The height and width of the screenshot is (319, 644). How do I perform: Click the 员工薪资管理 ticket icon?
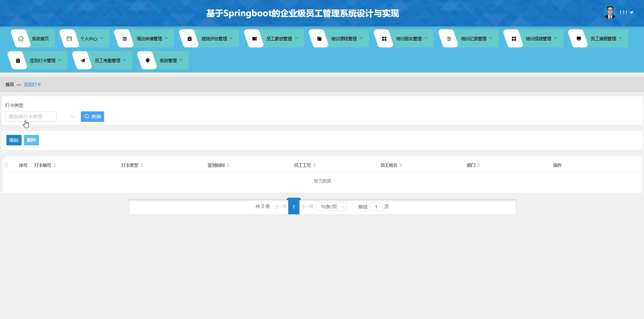point(254,39)
